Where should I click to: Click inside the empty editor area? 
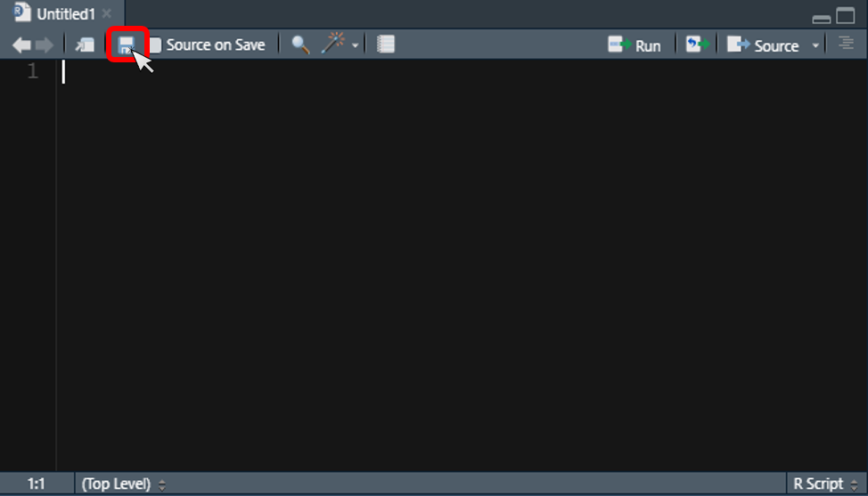[446, 267]
